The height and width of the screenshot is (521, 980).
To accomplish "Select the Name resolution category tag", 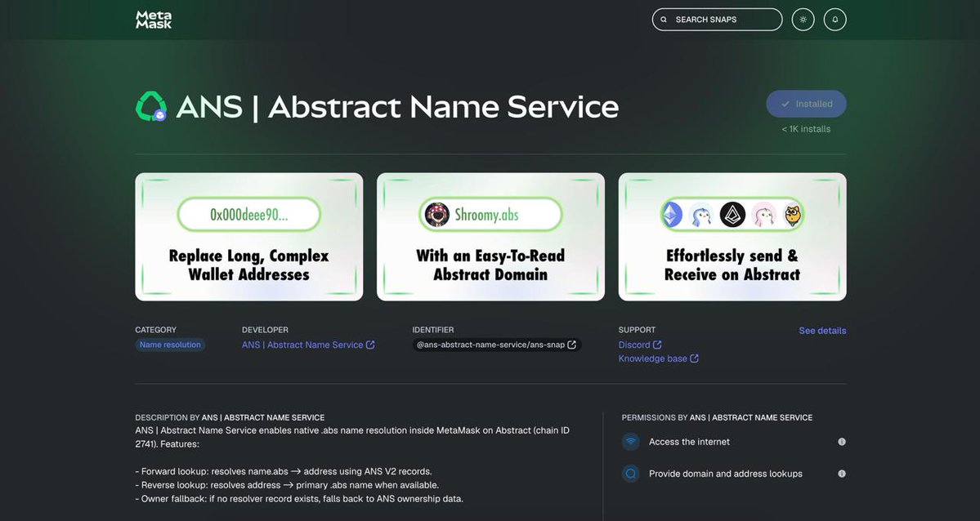I will [170, 344].
